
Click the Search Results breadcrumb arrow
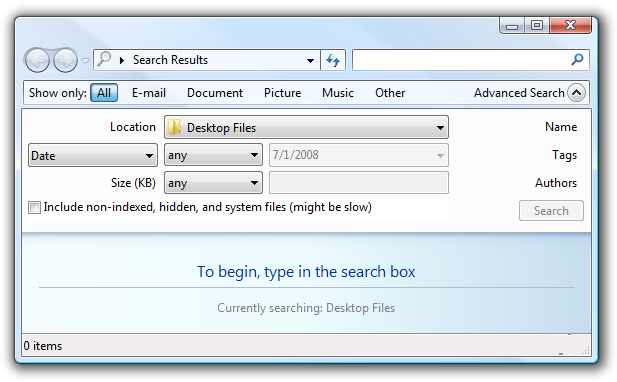click(x=122, y=60)
